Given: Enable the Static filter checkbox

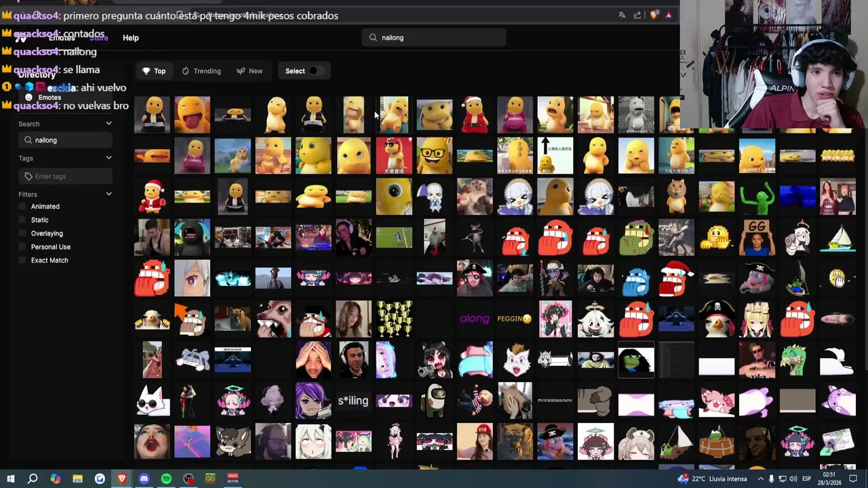Looking at the screenshot, I should tap(22, 220).
